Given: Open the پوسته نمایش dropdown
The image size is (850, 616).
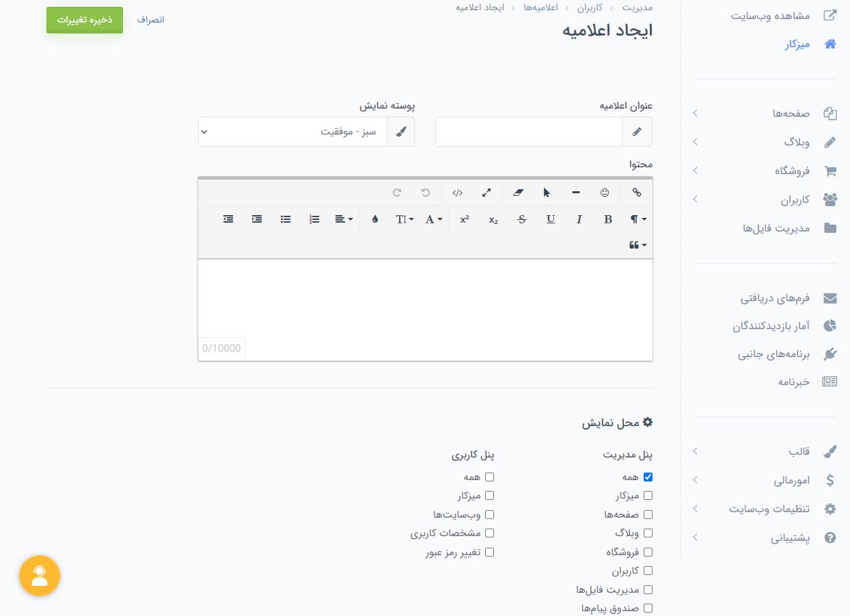Looking at the screenshot, I should (292, 132).
